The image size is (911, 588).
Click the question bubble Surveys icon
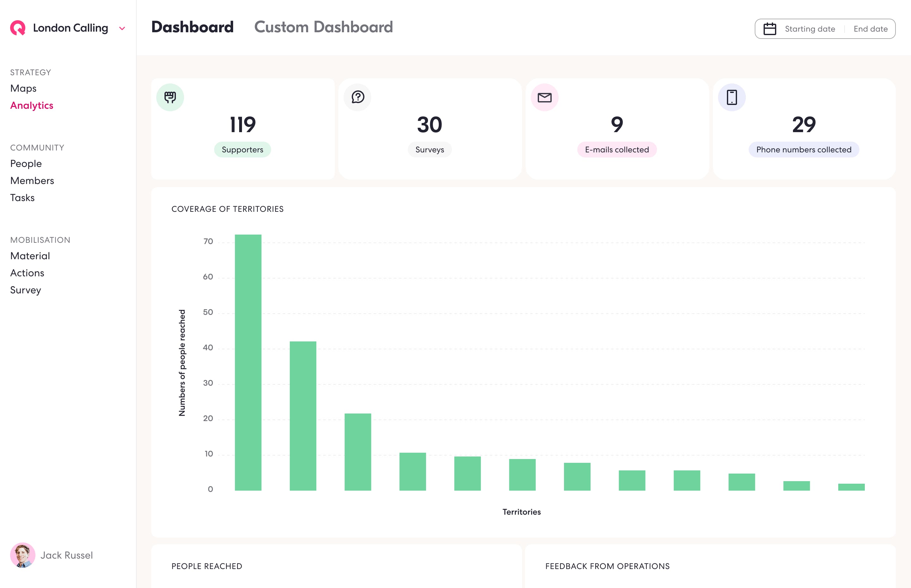pyautogui.click(x=357, y=97)
